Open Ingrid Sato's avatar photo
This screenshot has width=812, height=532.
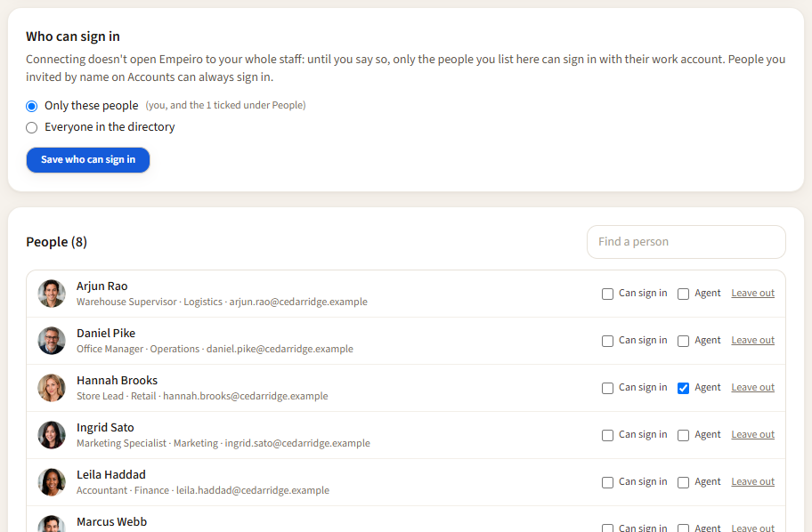52,435
